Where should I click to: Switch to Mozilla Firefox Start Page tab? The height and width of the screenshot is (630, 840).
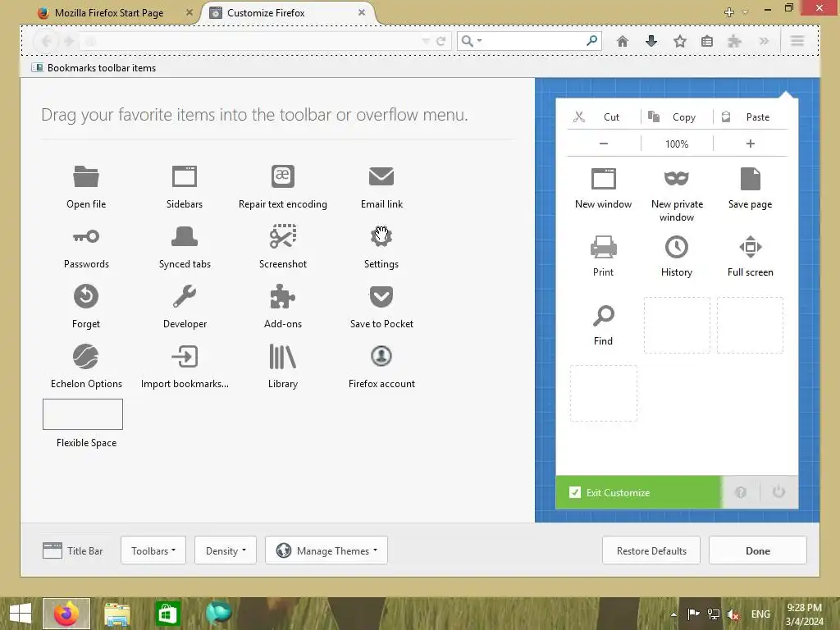(109, 13)
